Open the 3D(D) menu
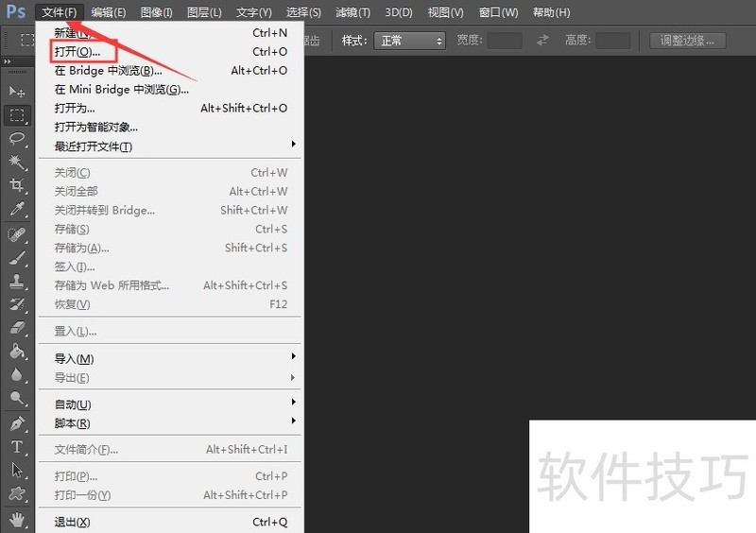Screen dimensions: 756x533 point(399,12)
